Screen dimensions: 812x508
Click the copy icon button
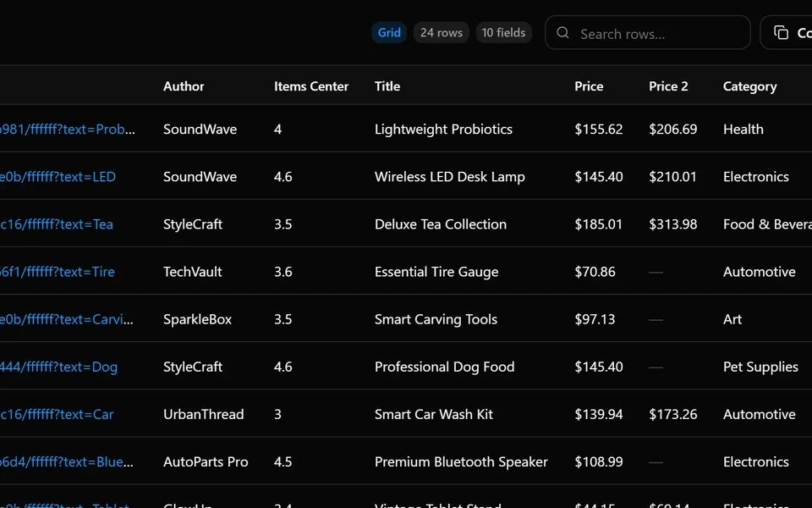click(x=786, y=33)
